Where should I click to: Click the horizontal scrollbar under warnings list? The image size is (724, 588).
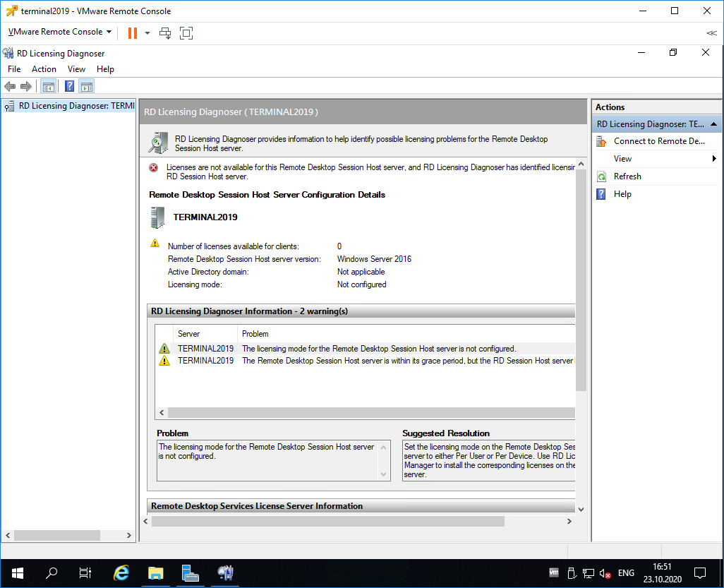(x=367, y=412)
